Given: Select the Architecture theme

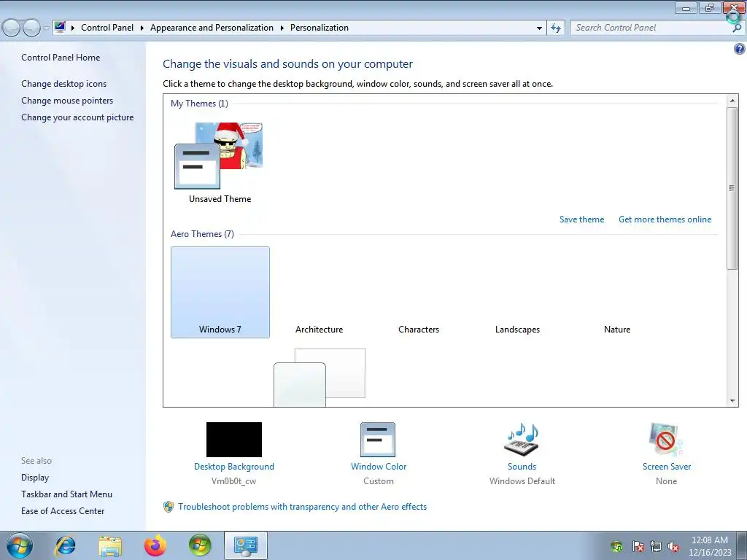Looking at the screenshot, I should tap(320, 292).
